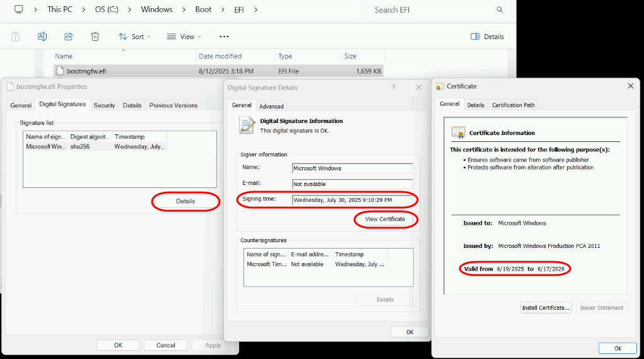Sort by Name column header

(124, 56)
